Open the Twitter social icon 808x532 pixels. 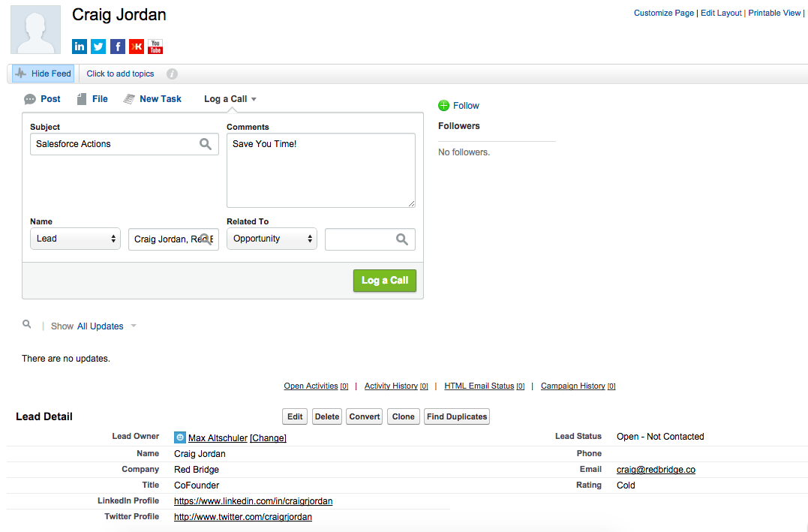click(98, 47)
